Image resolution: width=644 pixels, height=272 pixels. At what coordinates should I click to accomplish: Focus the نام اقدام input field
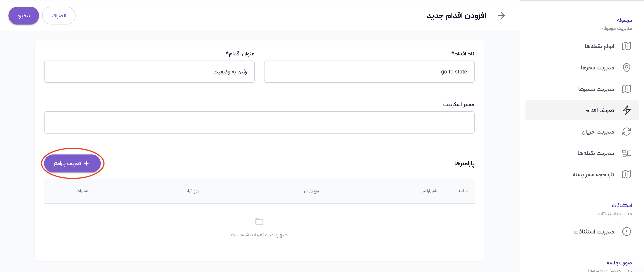[x=369, y=72]
